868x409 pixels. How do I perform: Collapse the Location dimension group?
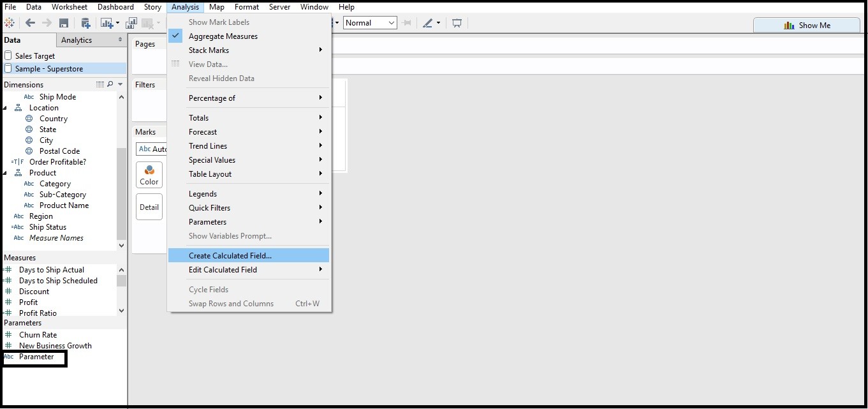pos(6,107)
